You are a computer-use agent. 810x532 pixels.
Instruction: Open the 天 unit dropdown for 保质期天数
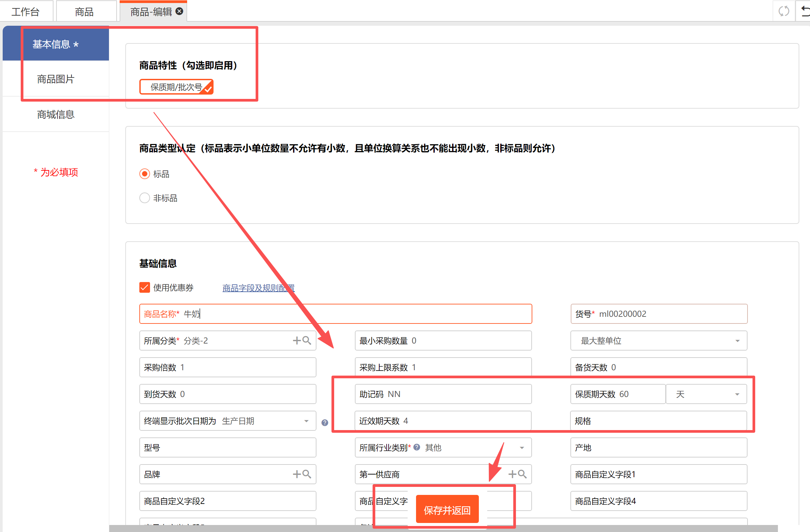point(706,394)
